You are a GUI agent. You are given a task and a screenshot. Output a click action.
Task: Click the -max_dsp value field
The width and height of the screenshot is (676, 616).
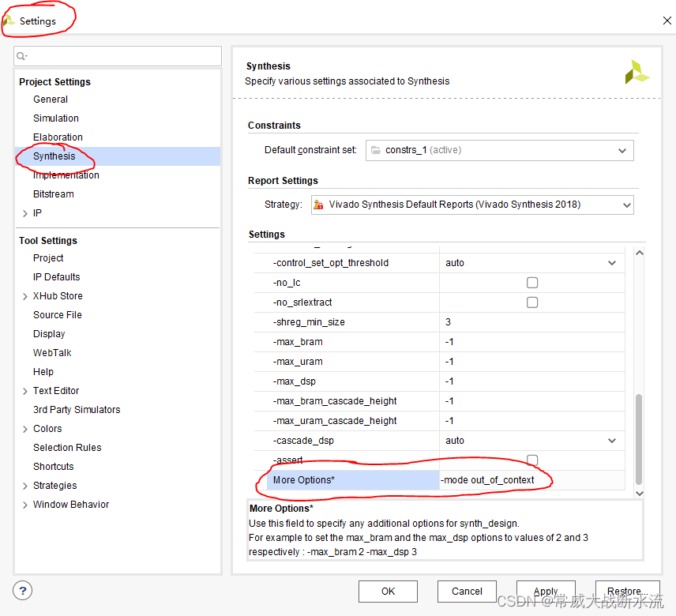[x=532, y=381]
